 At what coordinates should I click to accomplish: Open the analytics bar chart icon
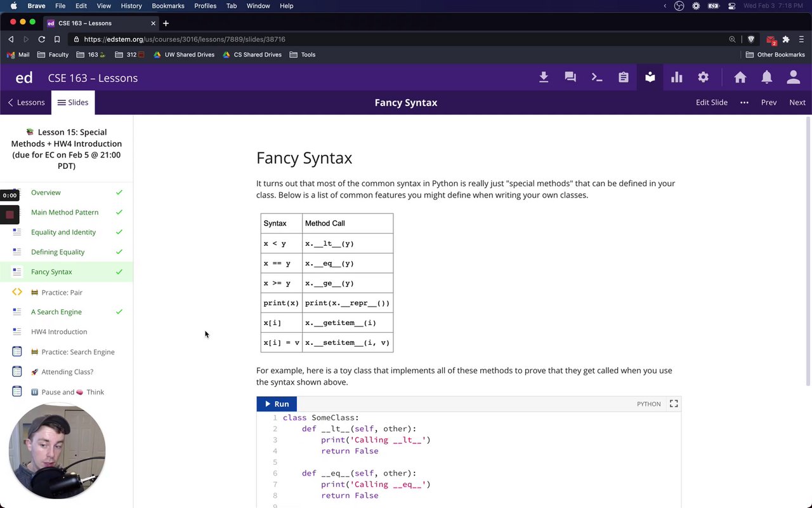677,77
